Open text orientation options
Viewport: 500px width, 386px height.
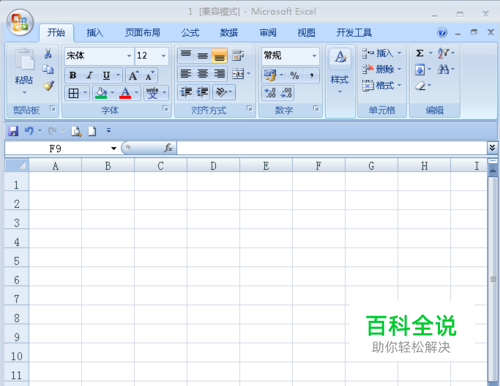click(222, 92)
